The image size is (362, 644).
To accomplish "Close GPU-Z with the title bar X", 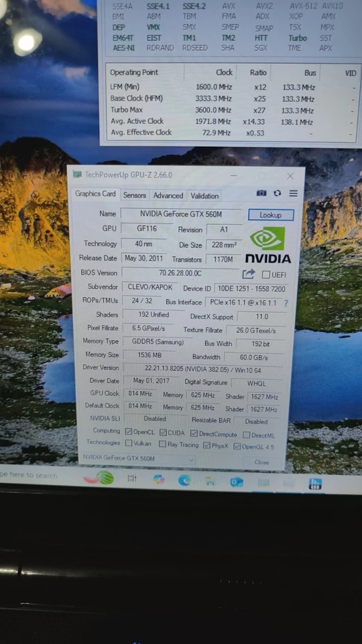I will [x=290, y=176].
